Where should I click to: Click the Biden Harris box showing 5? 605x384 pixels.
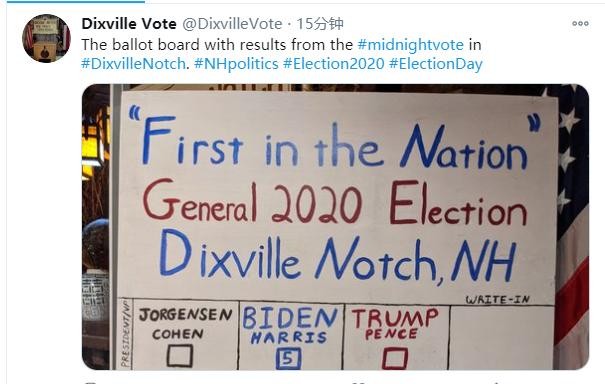tap(289, 359)
